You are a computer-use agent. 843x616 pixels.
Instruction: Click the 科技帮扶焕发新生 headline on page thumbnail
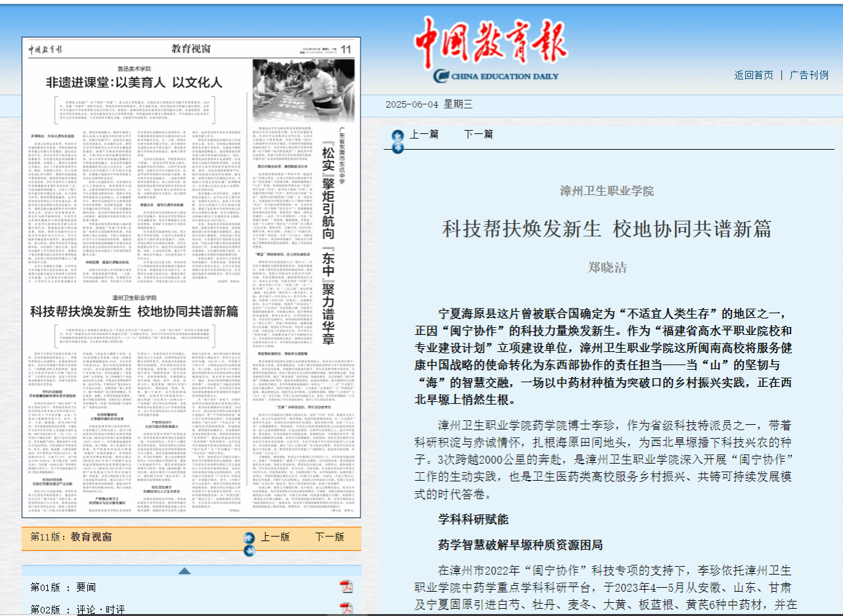click(134, 311)
